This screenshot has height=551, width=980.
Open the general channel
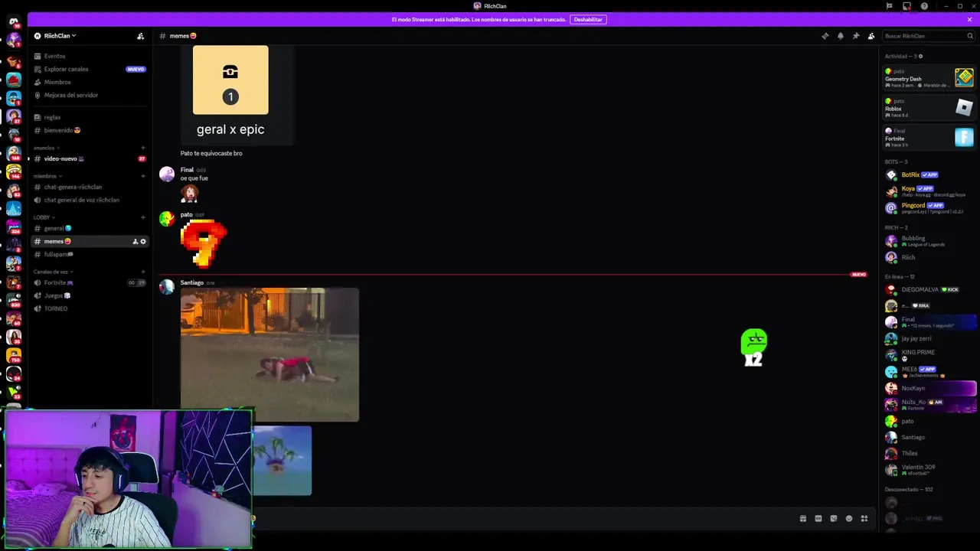click(x=88, y=228)
